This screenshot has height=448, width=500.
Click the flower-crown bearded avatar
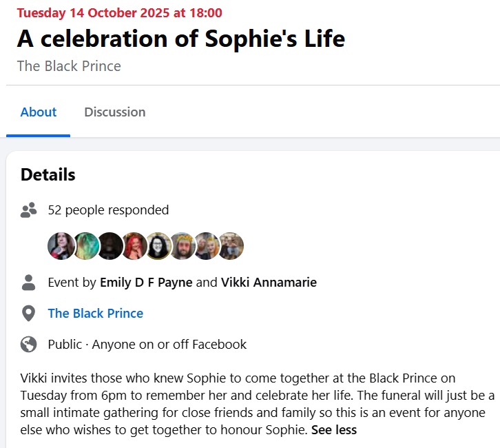coord(183,246)
